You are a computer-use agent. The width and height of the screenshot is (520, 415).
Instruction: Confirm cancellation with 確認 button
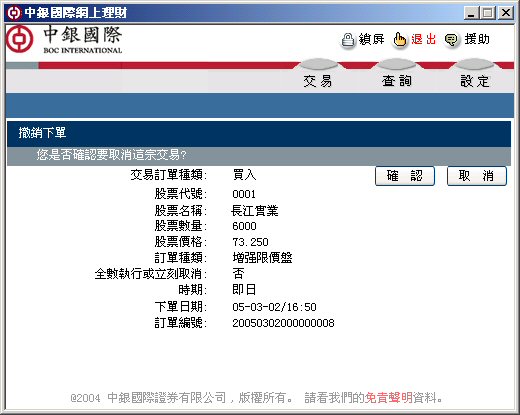(x=405, y=176)
